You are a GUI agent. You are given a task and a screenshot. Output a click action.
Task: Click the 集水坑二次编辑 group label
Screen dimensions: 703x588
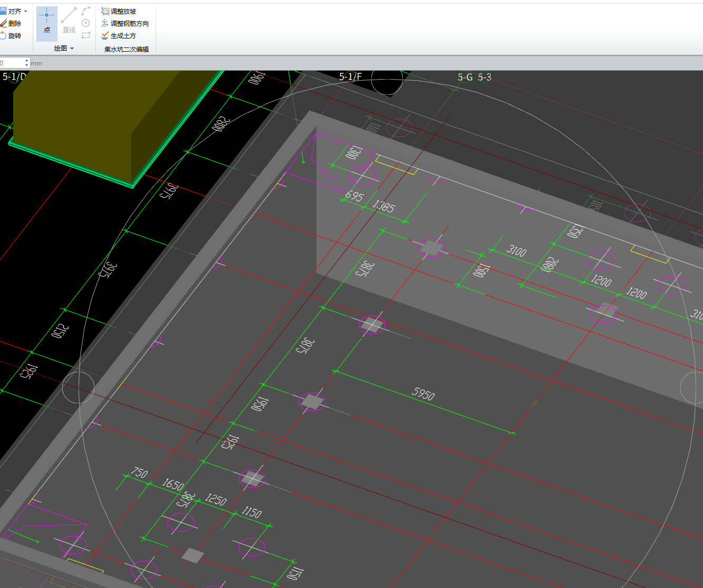[x=127, y=49]
